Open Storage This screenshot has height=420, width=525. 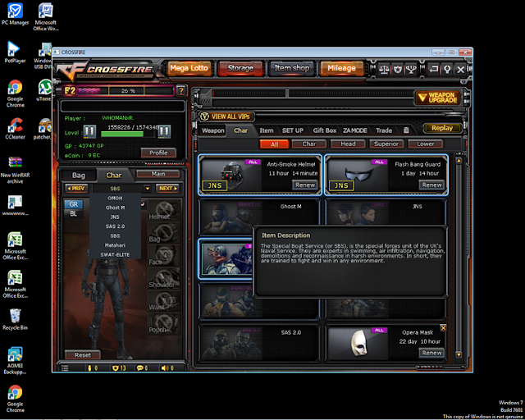coord(240,68)
